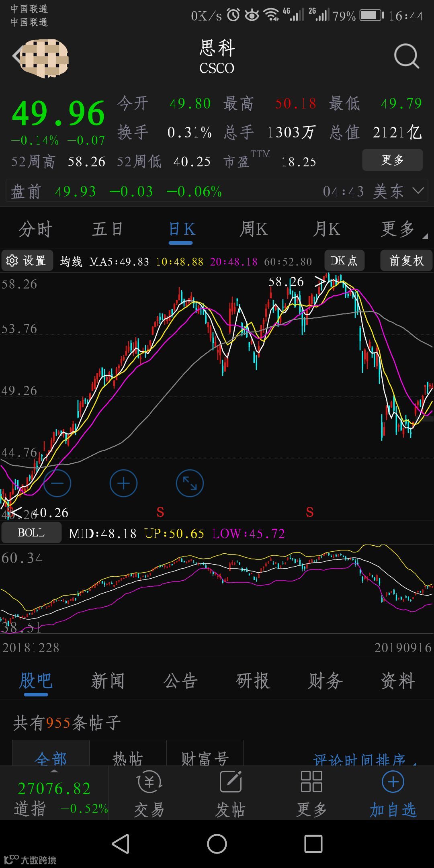Screen dimensions: 434x868
Task: Select the 财富号 filter tab
Action: [205, 753]
